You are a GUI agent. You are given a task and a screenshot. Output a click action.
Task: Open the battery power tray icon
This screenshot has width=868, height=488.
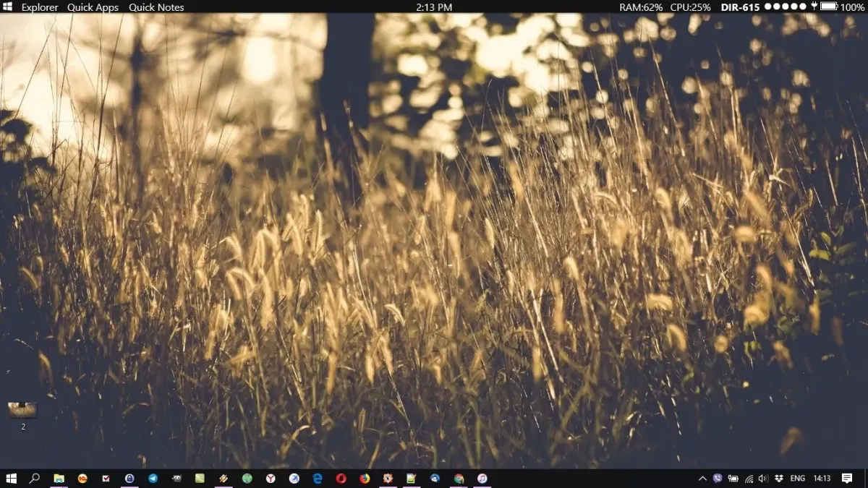point(733,478)
